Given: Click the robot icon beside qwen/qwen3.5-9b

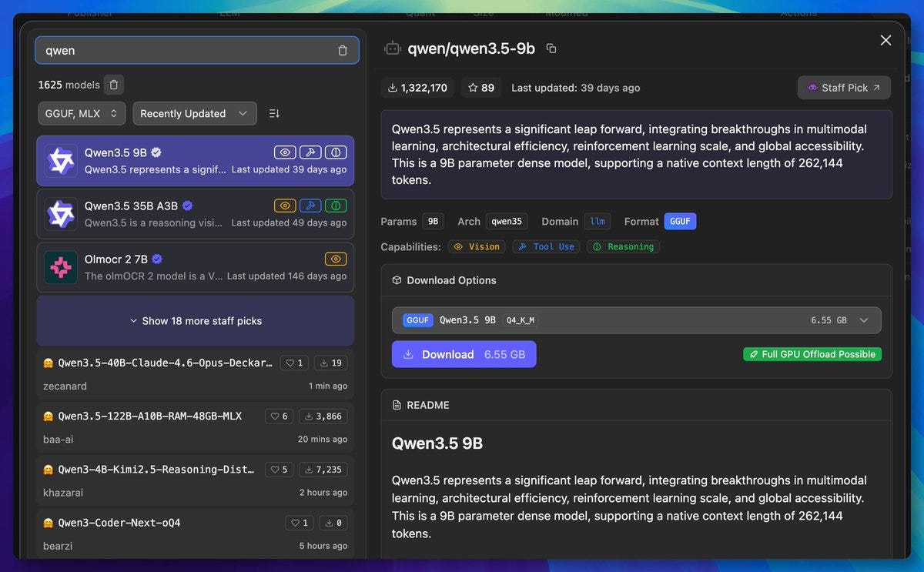Looking at the screenshot, I should coord(393,49).
